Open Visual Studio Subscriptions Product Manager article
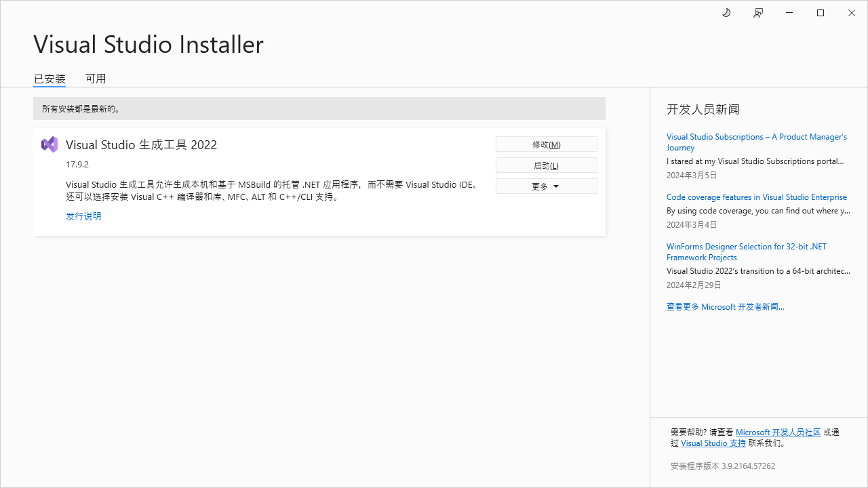The width and height of the screenshot is (868, 488). tap(757, 142)
